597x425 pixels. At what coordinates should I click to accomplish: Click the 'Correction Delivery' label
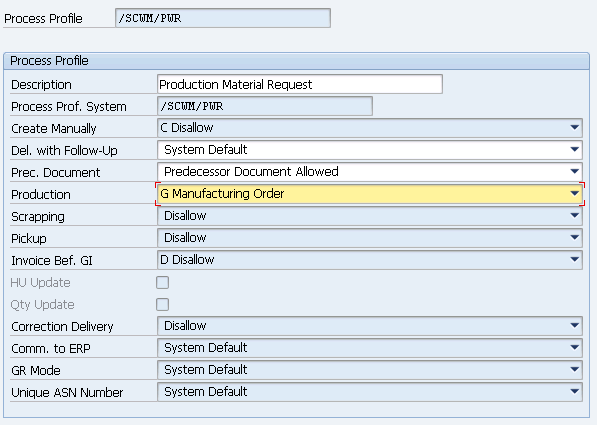coord(62,327)
